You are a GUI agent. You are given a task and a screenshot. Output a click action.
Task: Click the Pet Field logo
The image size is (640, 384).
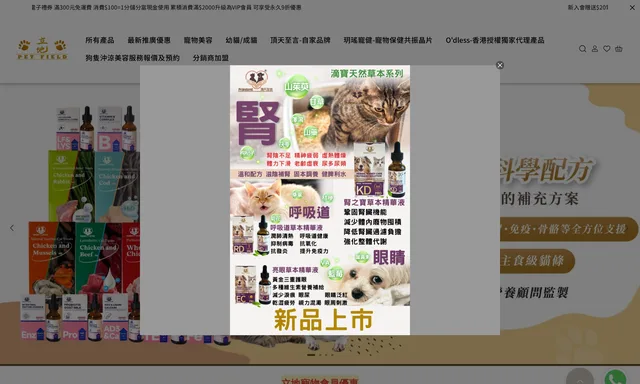pos(42,49)
